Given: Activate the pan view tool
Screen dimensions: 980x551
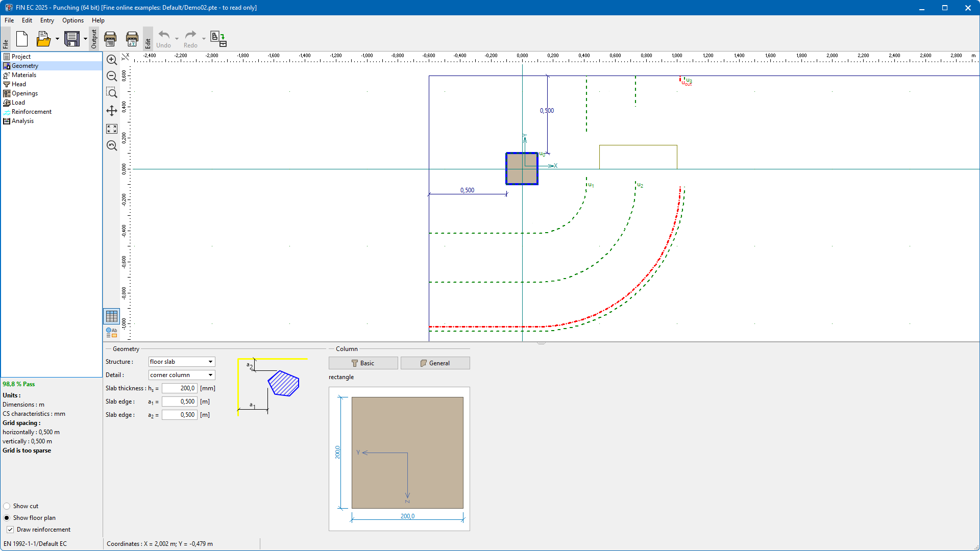Looking at the screenshot, I should coord(112,111).
